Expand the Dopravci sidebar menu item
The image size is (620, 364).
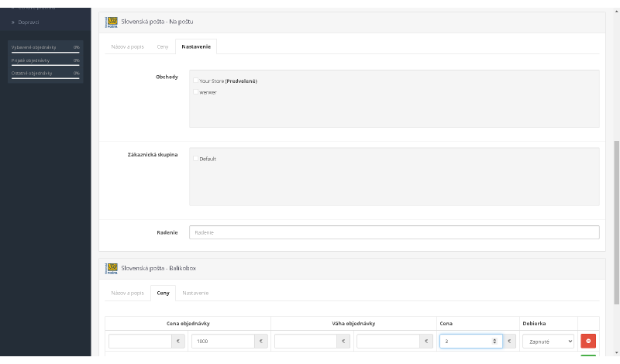(x=29, y=22)
